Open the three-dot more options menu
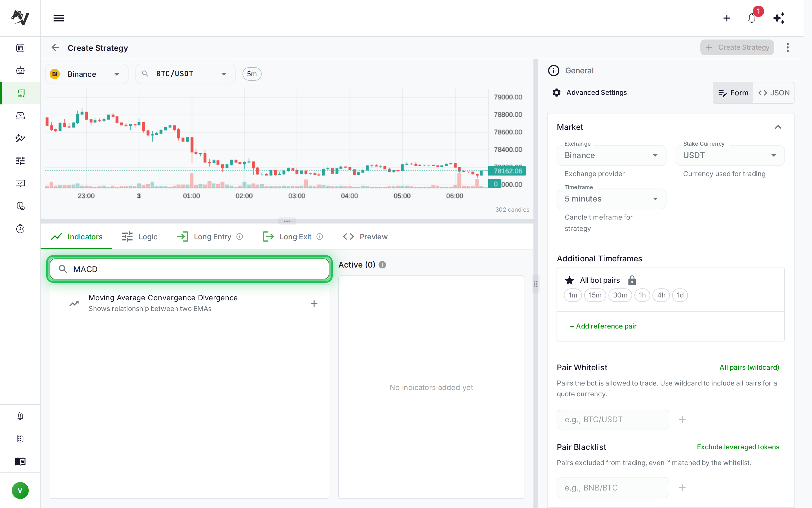The width and height of the screenshot is (812, 508). pyautogui.click(x=787, y=47)
